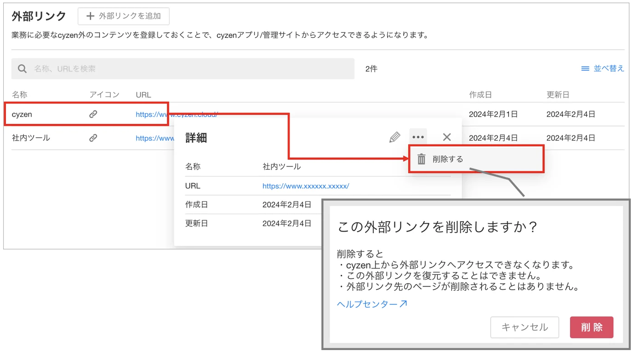
Task: Click the trash can icon beside 削除する
Action: (421, 159)
